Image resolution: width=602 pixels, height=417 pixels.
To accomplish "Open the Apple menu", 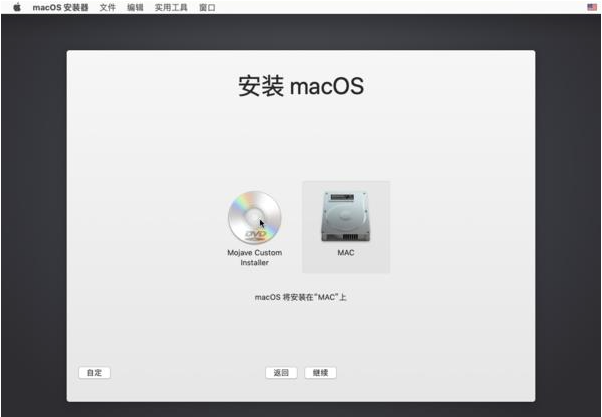I will (x=17, y=7).
